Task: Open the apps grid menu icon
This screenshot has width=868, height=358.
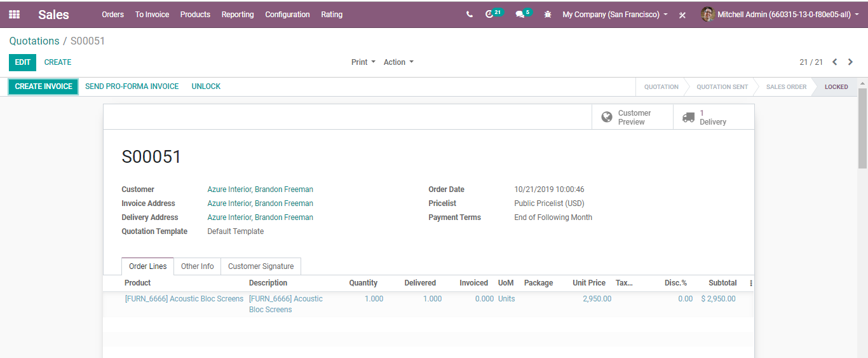Action: click(x=14, y=14)
